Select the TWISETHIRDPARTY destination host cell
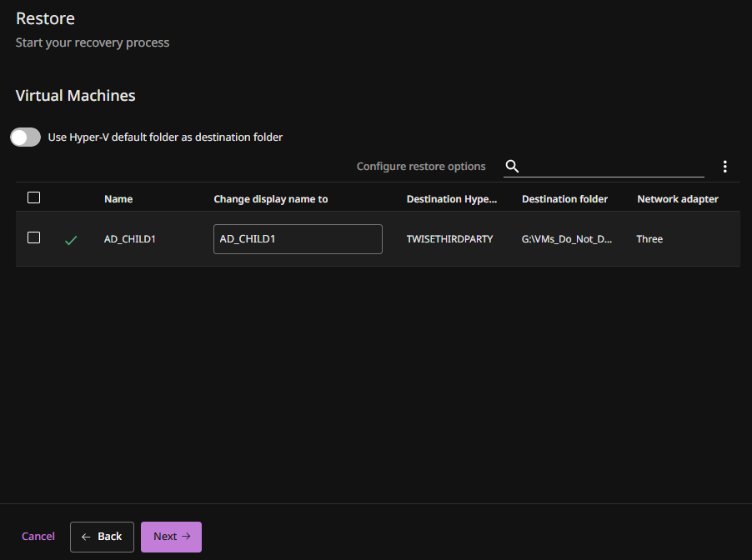 click(x=449, y=239)
